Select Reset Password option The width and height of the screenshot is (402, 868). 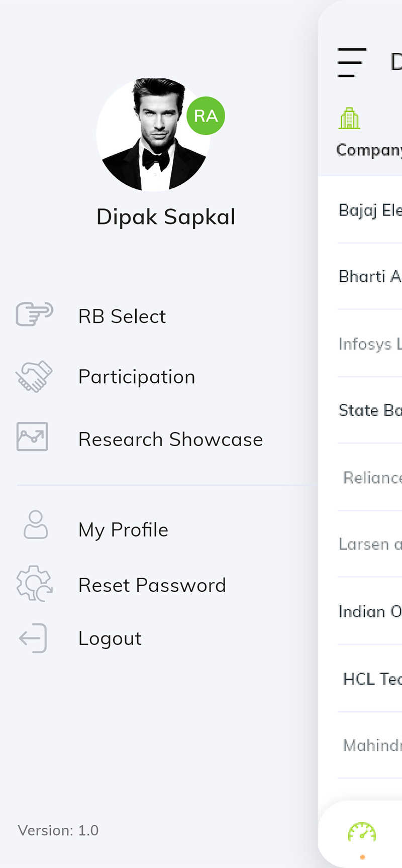point(152,585)
